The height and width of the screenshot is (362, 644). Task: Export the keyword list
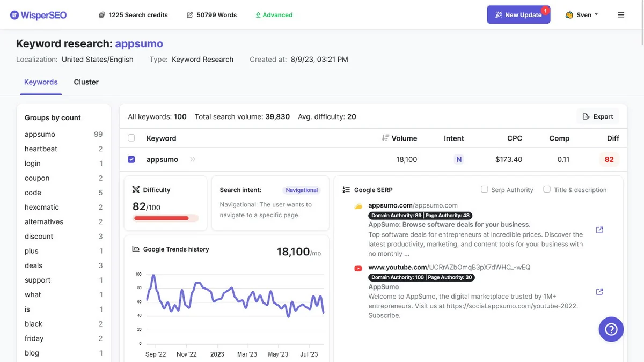coord(598,116)
